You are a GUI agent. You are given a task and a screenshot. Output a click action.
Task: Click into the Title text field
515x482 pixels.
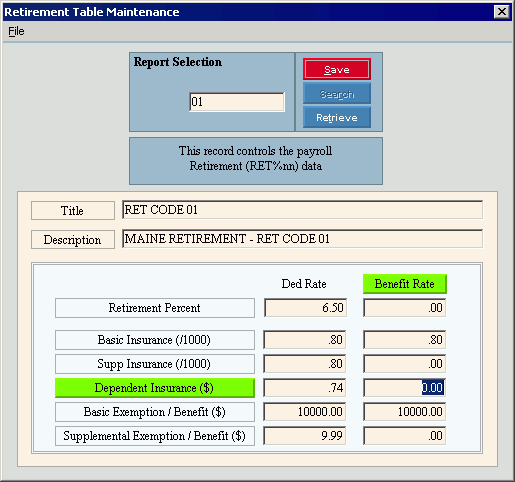pos(302,210)
